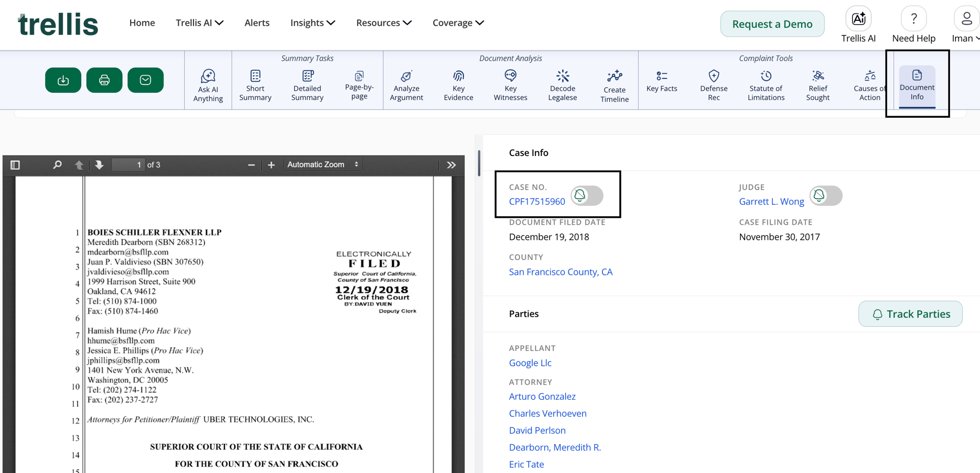Screen dimensions: 980x473
Task: Open San Francisco County, CA link
Action: pos(561,272)
